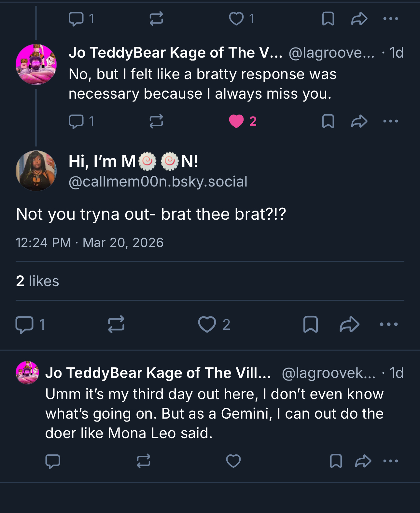Like the "Umm it's my third day" reply
The width and height of the screenshot is (420, 513).
pos(233,461)
